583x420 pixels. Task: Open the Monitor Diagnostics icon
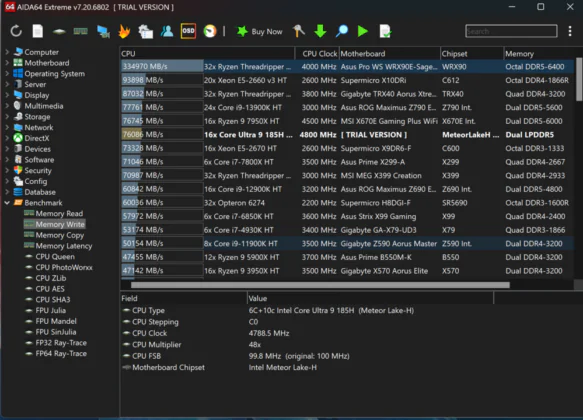point(103,32)
